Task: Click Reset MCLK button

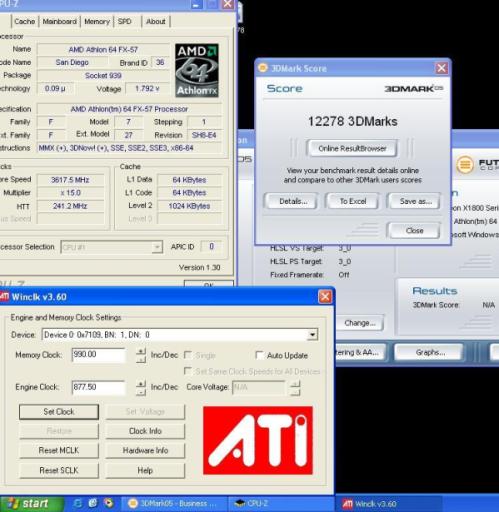Action: click(59, 450)
